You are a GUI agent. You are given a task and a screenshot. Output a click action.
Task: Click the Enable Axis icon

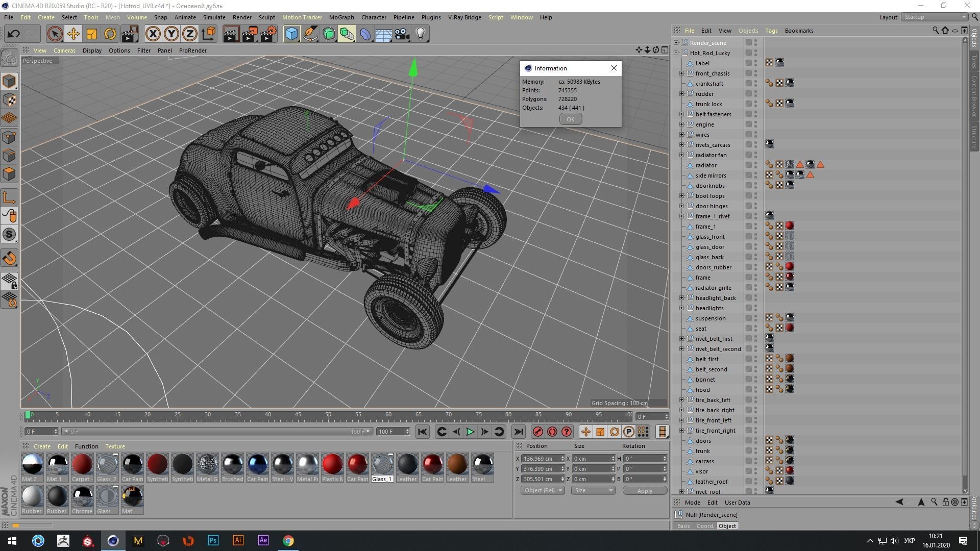point(9,197)
